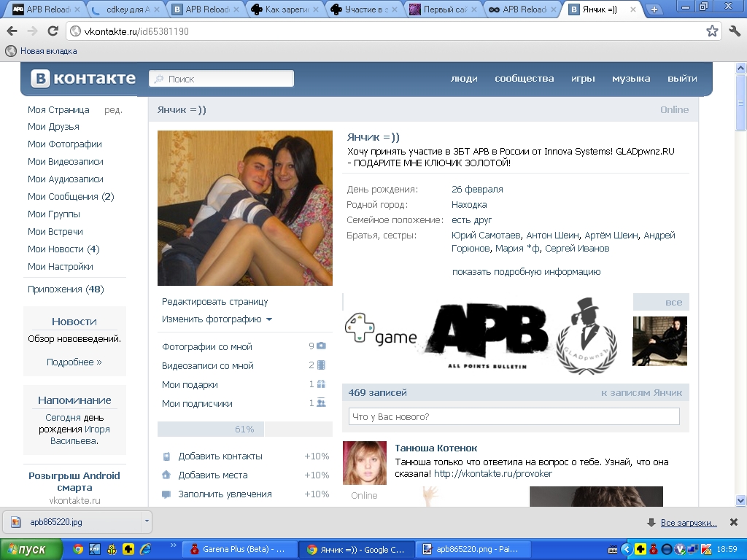
Task: Click the gift icon beside Мои подарки
Action: click(x=321, y=384)
